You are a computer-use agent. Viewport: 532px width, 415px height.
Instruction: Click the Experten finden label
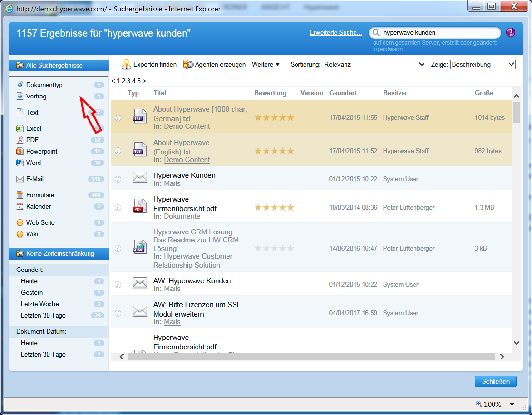155,65
